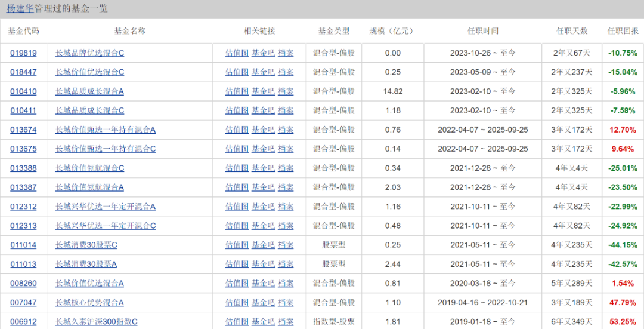Open 基金吧 for 长城价值优选混合C
Image resolution: width=644 pixels, height=329 pixels.
[x=264, y=72]
